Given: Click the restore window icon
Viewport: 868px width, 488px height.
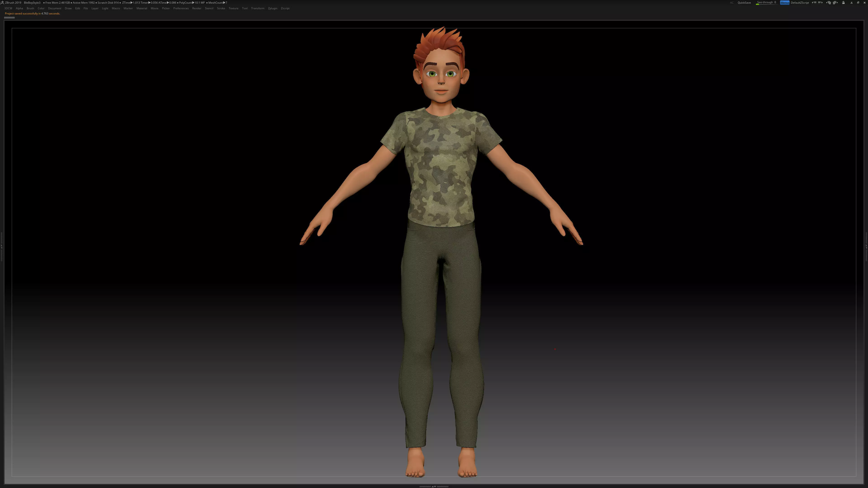Looking at the screenshot, I should tap(858, 3).
